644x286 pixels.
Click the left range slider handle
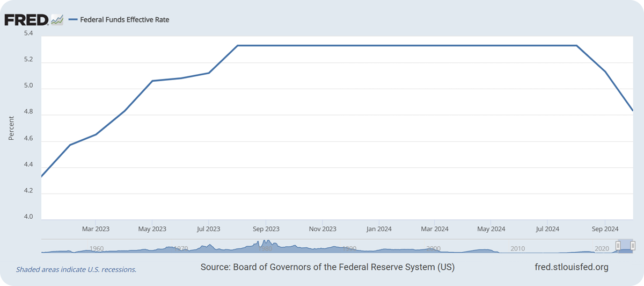(618, 246)
